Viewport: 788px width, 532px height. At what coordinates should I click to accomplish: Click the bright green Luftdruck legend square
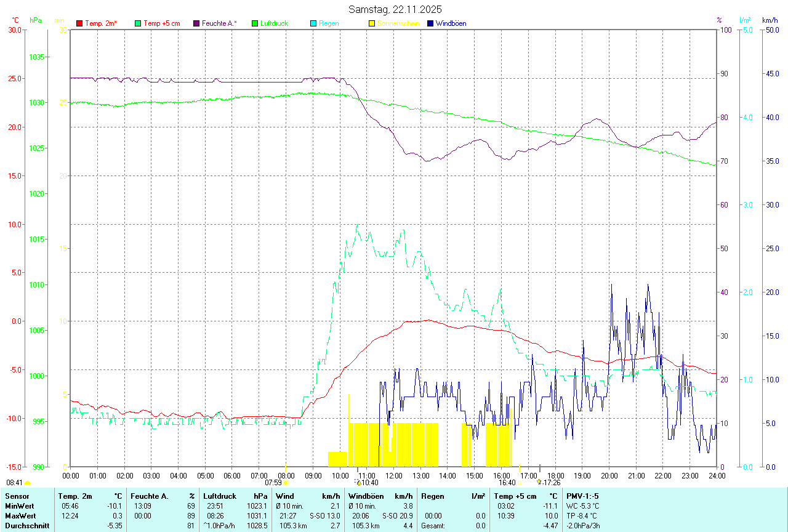coord(255,23)
